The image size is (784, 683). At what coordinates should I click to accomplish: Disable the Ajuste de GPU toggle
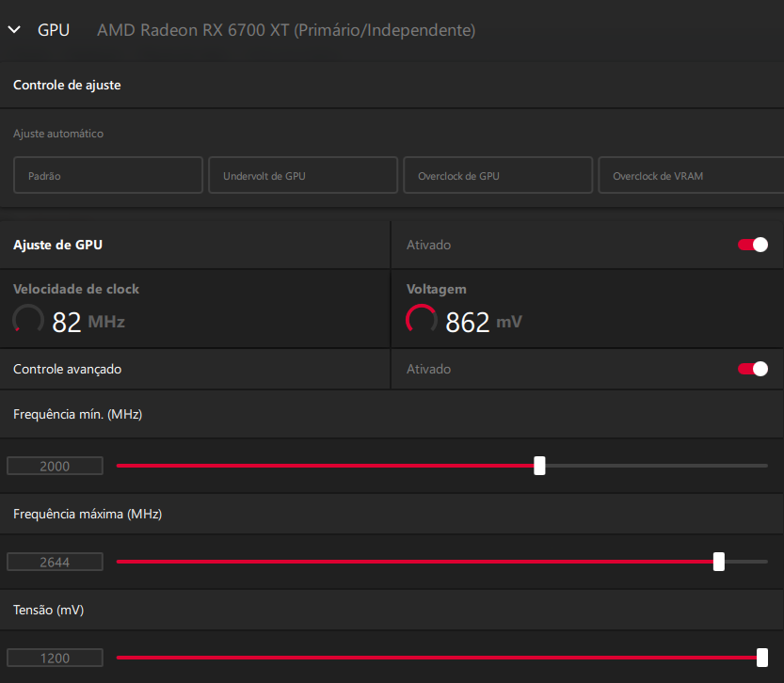click(753, 245)
